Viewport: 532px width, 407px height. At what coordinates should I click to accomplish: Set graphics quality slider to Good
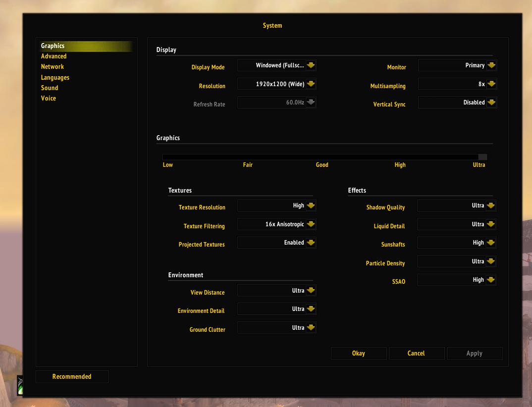(x=322, y=157)
